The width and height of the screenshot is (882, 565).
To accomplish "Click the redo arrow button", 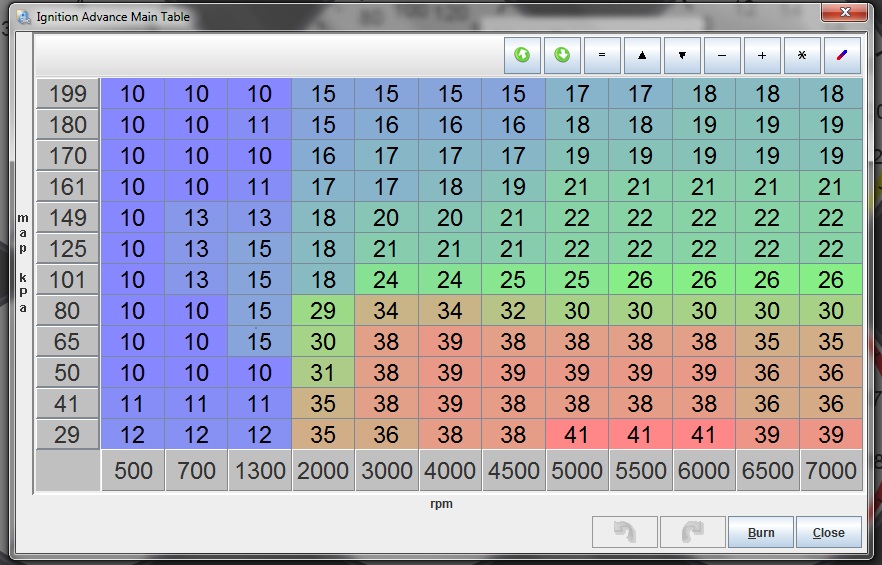I will (692, 532).
